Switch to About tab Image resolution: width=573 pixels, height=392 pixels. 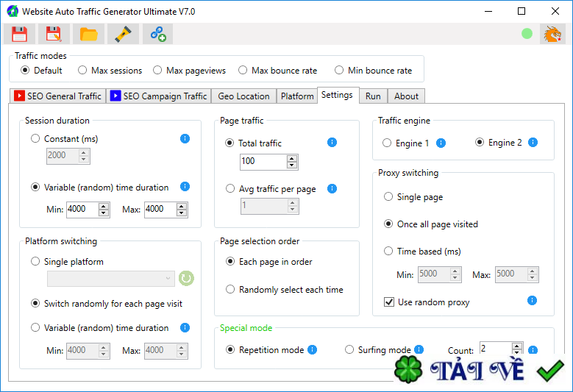pos(406,96)
